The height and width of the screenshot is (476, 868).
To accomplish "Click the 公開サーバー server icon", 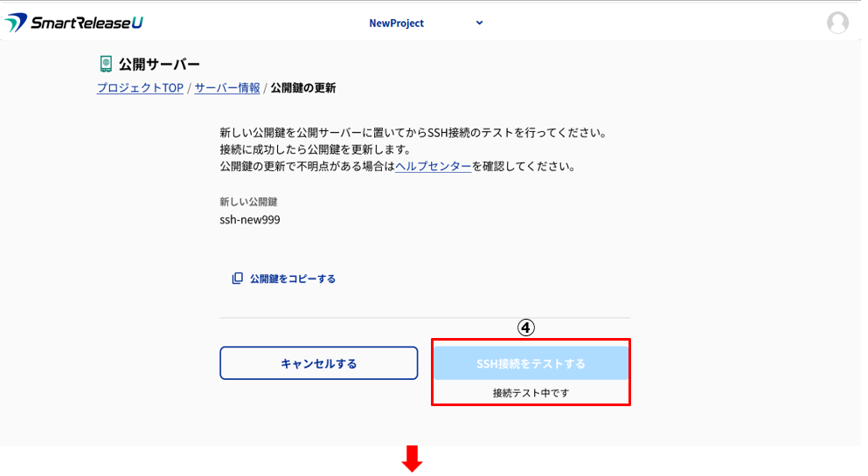I will pyautogui.click(x=106, y=64).
